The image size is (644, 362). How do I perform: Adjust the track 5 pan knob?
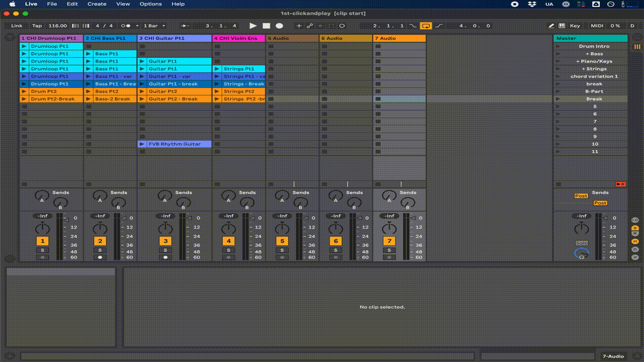pos(282,229)
